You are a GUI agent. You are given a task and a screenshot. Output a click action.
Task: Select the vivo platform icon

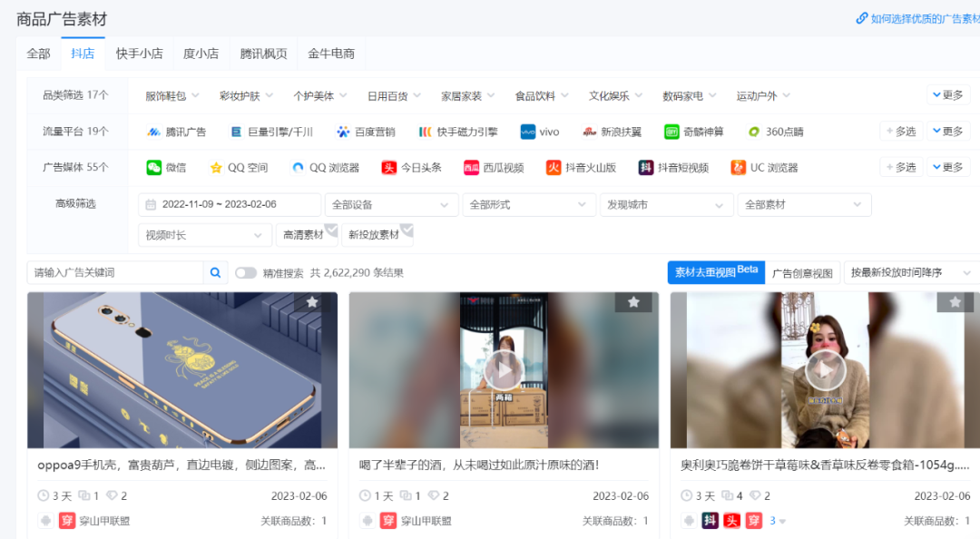[x=527, y=132]
